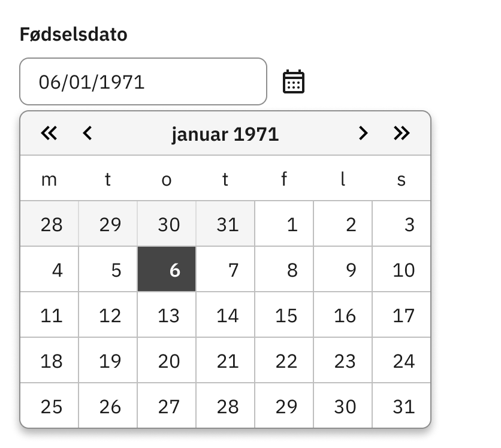Pick day 25 in the last row
Screen dimensions: 501x448
coord(49,405)
